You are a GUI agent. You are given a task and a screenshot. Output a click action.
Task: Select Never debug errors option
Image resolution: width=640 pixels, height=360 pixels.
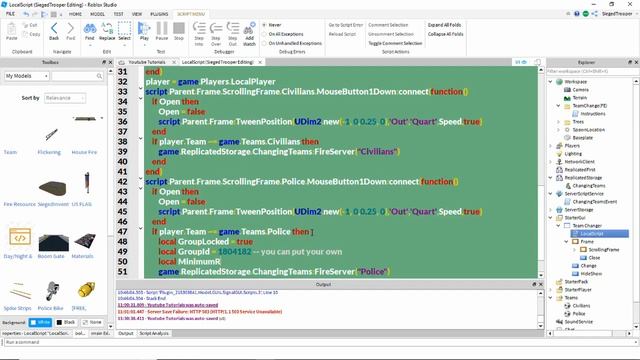272,25
